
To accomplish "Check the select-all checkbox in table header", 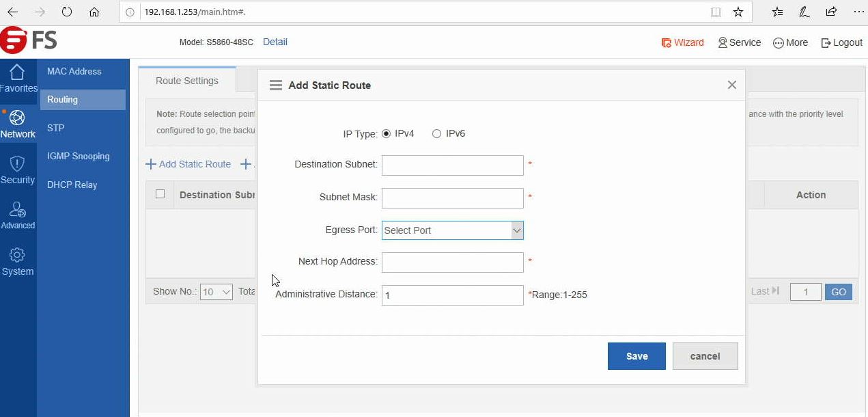I will pos(160,194).
